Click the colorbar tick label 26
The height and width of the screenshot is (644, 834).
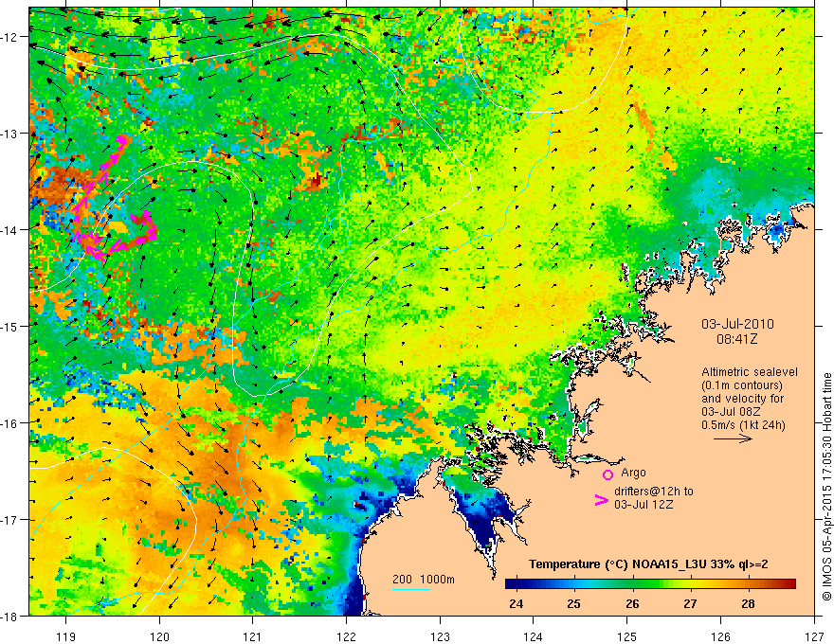pos(632,603)
